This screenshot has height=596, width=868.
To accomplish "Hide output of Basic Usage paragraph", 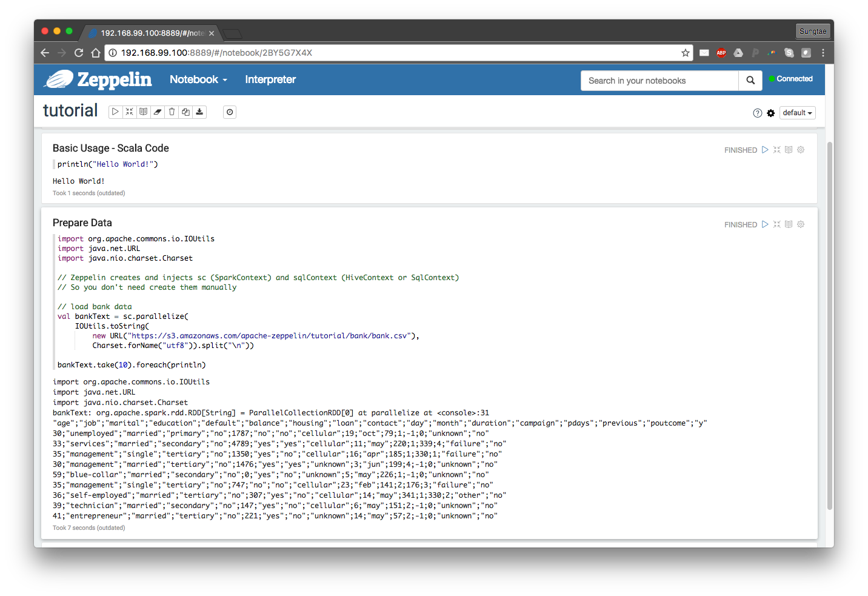I will [x=789, y=150].
